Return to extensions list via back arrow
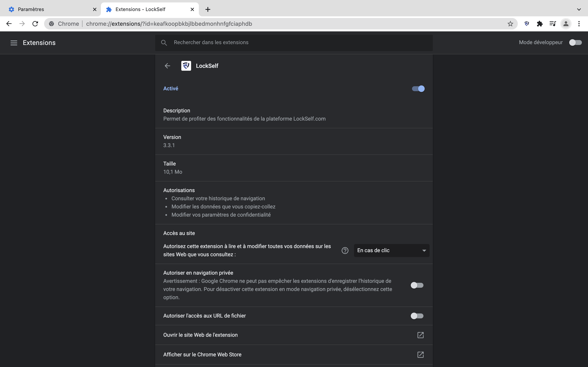 point(167,66)
